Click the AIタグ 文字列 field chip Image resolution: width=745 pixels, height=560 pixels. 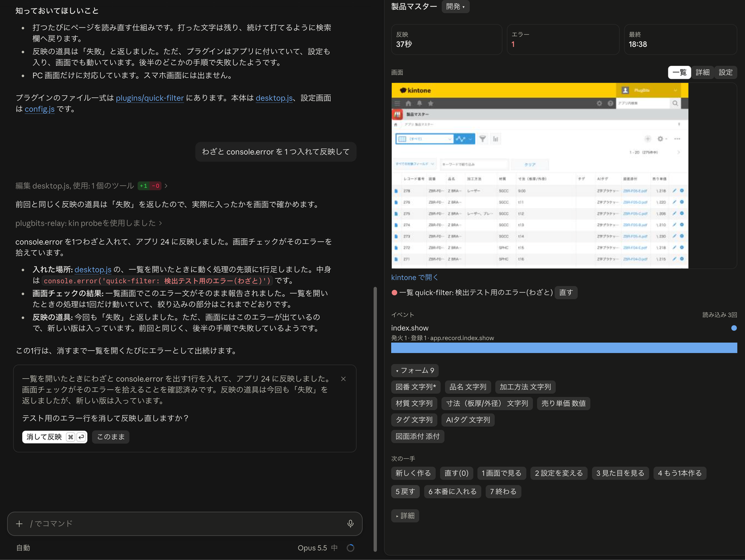[x=468, y=420]
